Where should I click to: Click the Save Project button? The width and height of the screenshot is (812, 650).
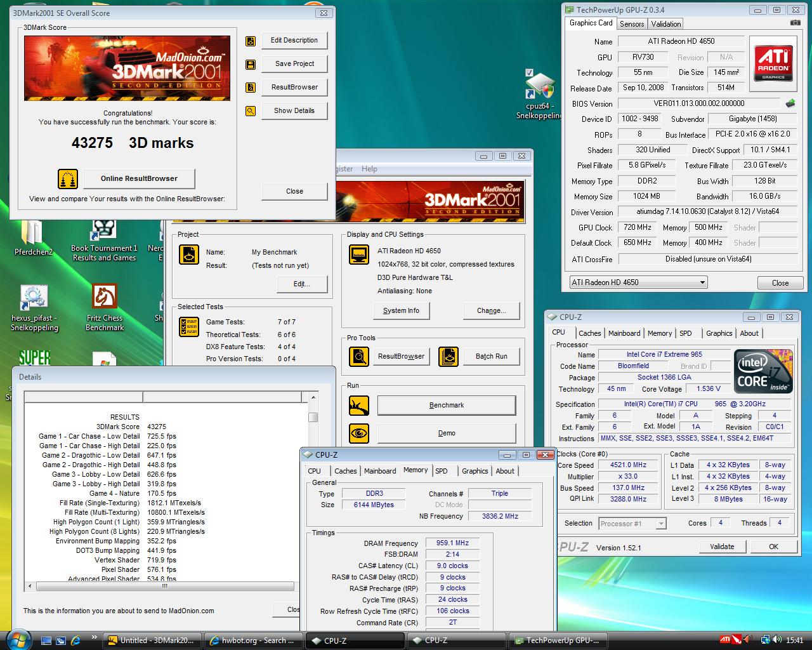coord(294,63)
